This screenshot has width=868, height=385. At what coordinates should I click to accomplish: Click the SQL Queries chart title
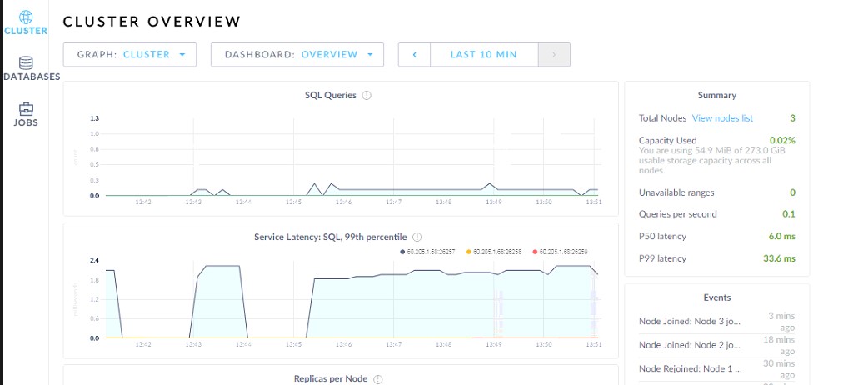coord(331,95)
